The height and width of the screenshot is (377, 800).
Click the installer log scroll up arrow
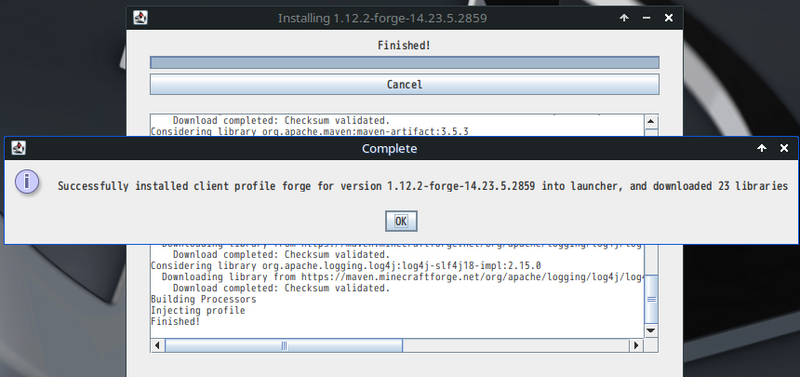[651, 122]
